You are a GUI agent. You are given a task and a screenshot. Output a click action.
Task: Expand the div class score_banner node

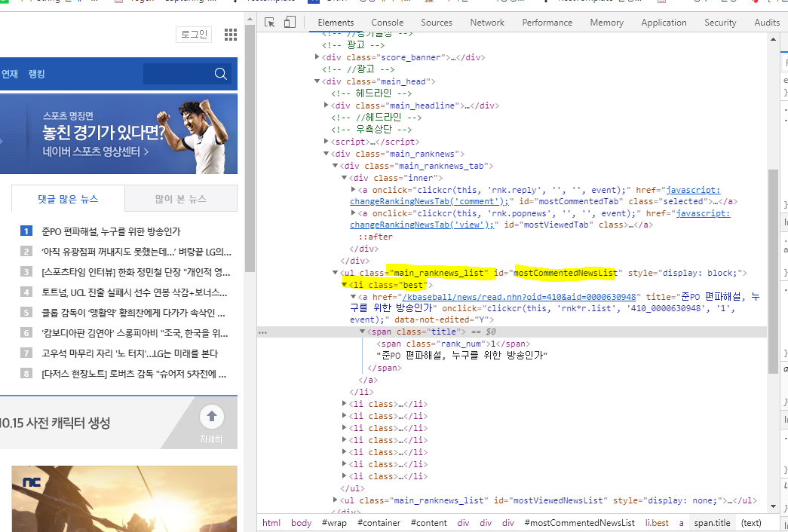click(x=317, y=57)
